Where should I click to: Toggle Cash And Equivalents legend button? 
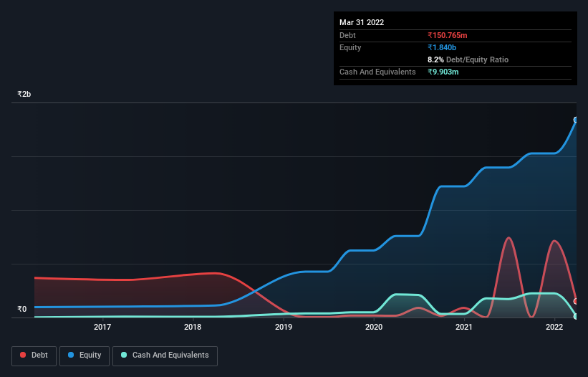point(165,355)
